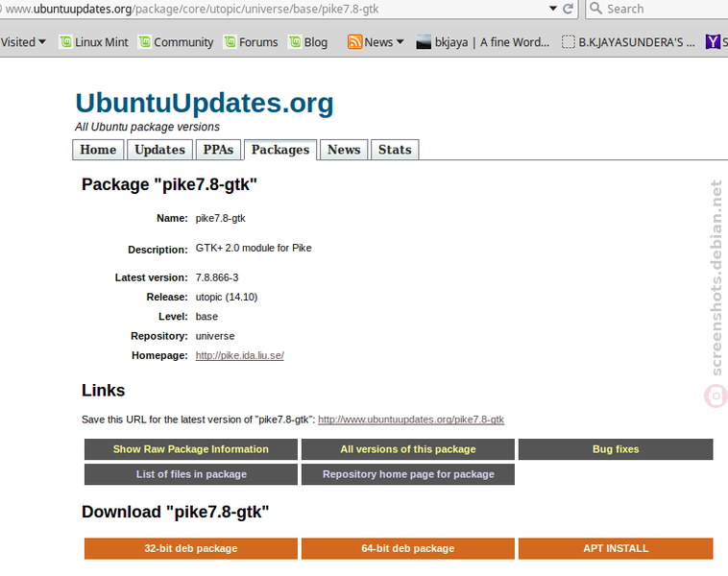The height and width of the screenshot is (576, 728).
Task: Select the Packages tab
Action: point(280,150)
